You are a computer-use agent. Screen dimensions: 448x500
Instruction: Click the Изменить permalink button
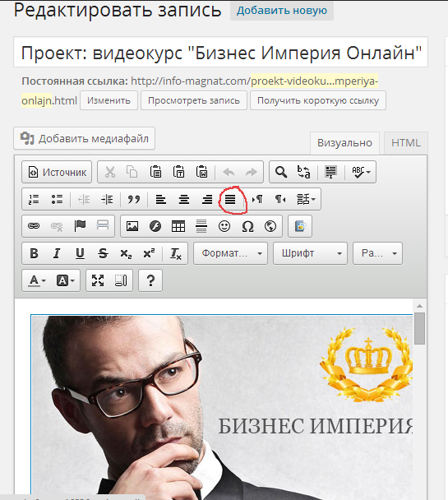(109, 100)
